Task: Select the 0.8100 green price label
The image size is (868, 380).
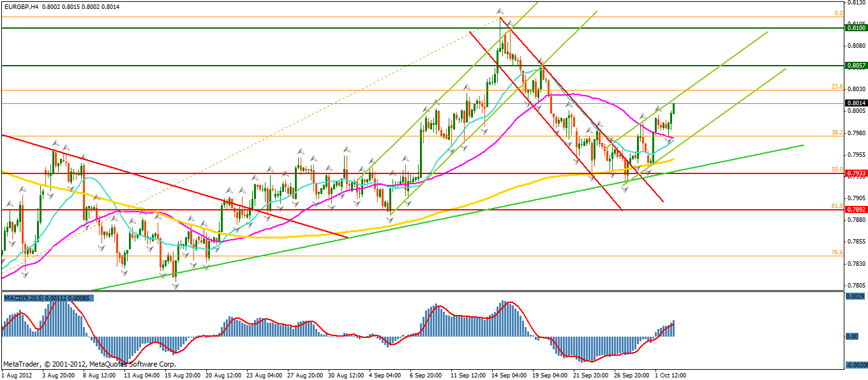Action: [855, 28]
